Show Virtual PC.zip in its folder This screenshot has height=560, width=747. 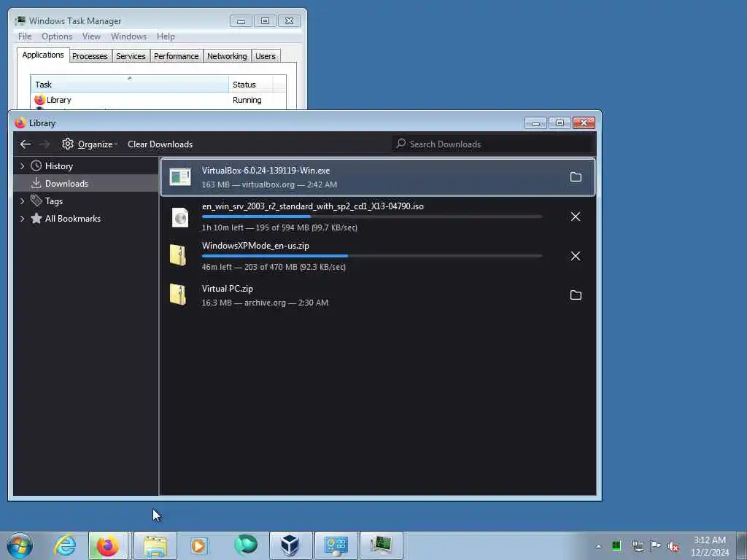pos(576,295)
